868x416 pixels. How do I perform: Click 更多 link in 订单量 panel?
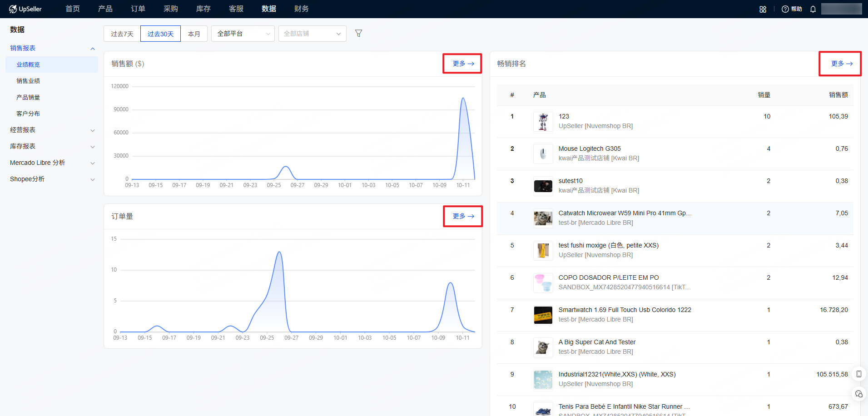coord(463,216)
